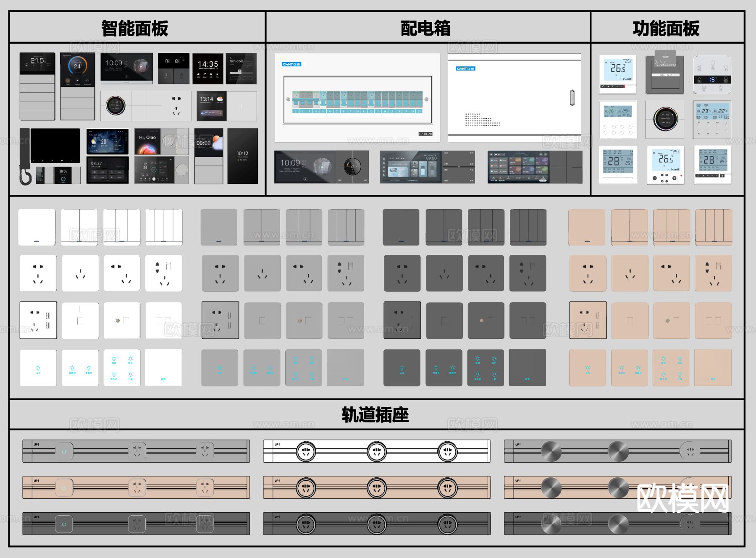The height and width of the screenshot is (558, 756).
Task: Select the 26.5 thermostat with dark button bar
Action: click(618, 74)
